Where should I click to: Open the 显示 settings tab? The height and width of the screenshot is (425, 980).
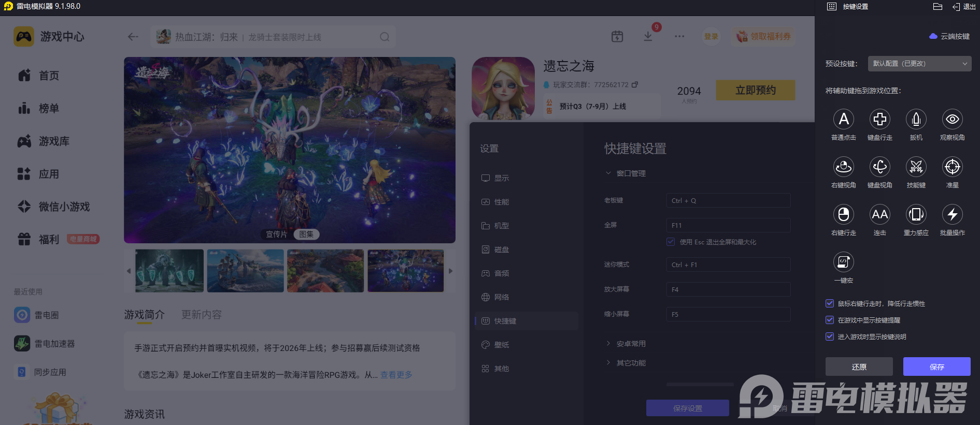[x=526, y=178]
